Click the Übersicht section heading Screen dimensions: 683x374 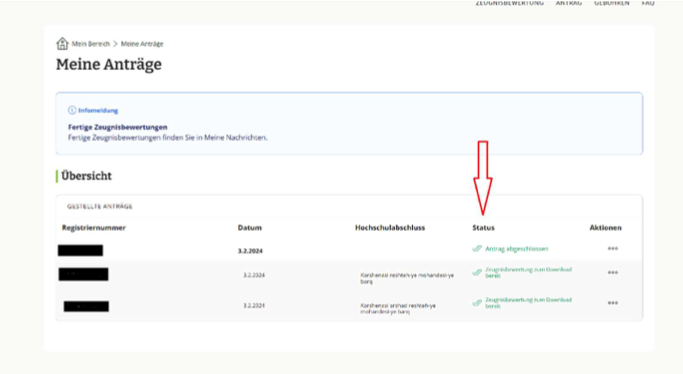86,176
